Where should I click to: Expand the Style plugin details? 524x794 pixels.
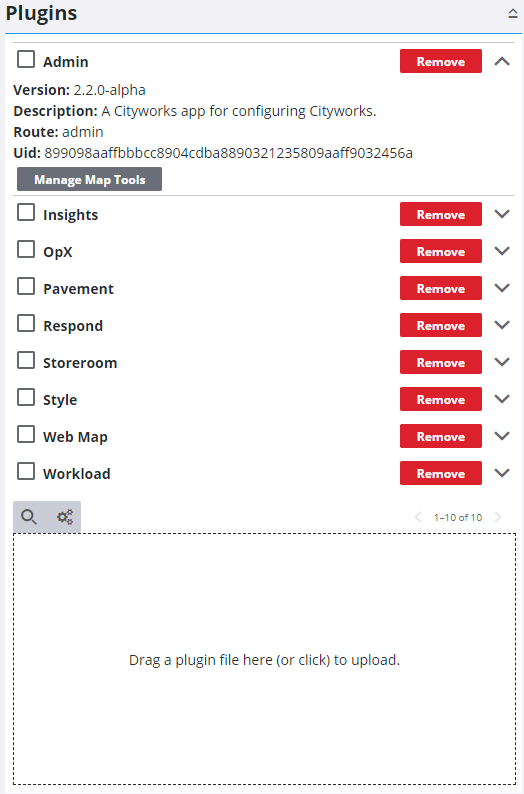pyautogui.click(x=502, y=399)
